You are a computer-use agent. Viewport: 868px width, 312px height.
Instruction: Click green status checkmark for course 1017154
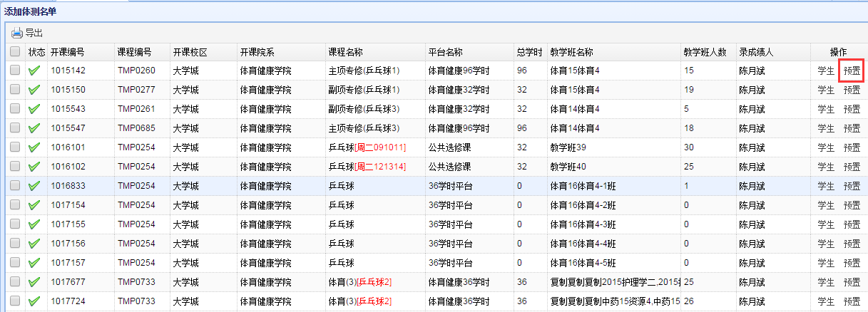34,205
